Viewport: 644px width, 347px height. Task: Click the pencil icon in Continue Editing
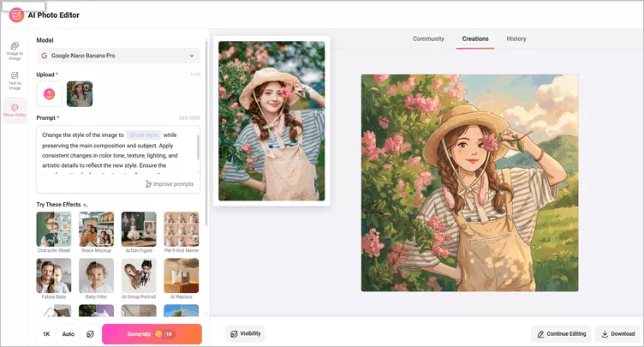[540, 334]
